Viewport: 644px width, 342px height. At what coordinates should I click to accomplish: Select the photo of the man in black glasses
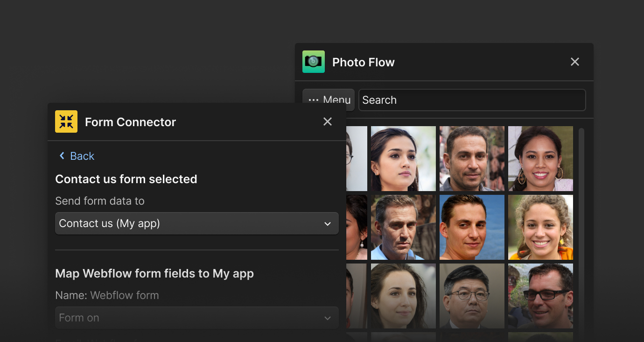[x=540, y=296]
